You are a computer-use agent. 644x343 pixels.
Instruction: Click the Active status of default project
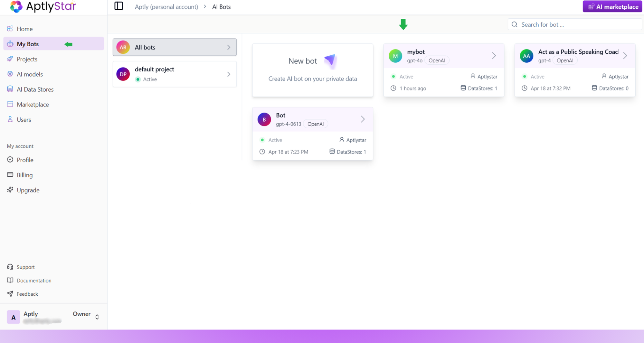coord(146,79)
